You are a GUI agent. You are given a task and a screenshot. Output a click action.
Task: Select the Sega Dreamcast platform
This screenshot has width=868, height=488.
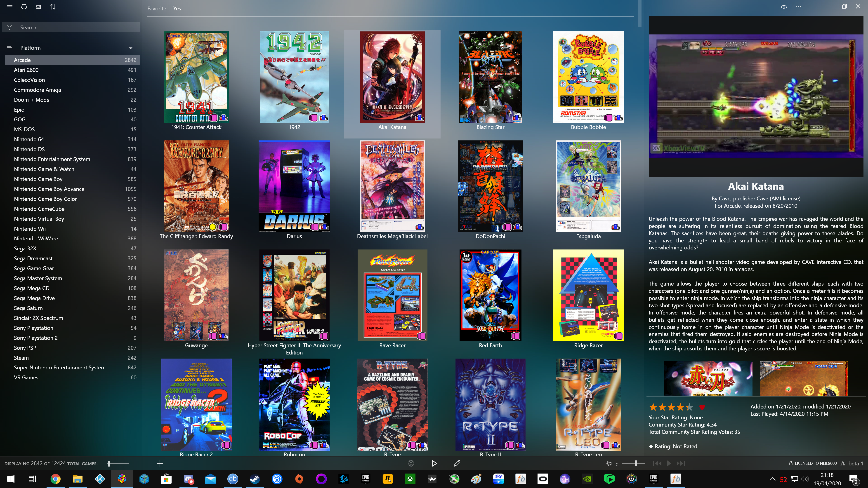pyautogui.click(x=72, y=258)
